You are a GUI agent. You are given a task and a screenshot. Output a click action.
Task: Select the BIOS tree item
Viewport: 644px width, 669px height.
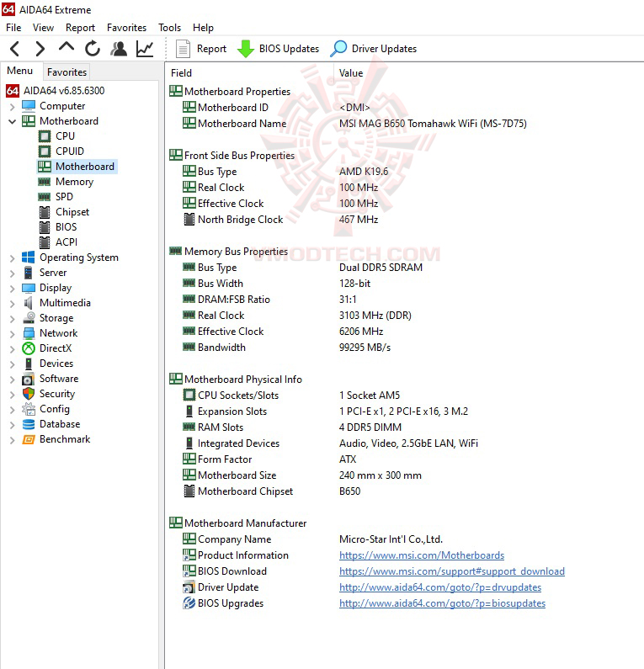[x=67, y=227]
